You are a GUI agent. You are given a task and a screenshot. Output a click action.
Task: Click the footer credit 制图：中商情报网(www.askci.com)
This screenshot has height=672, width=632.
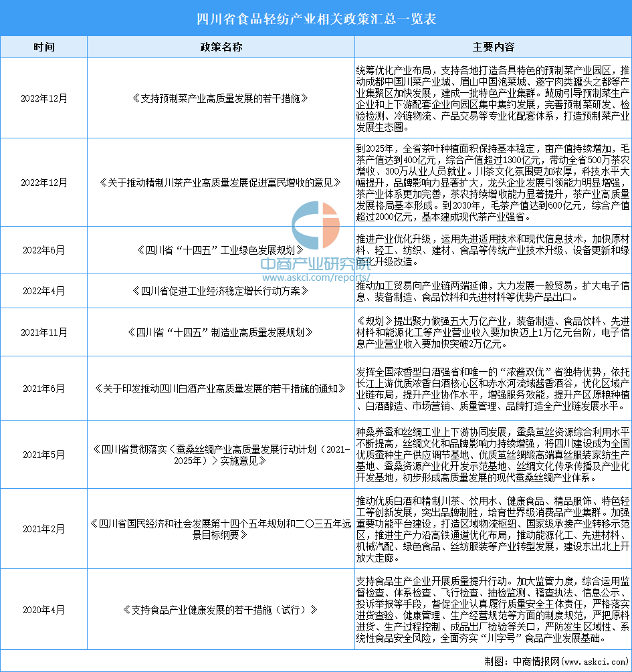click(x=556, y=661)
